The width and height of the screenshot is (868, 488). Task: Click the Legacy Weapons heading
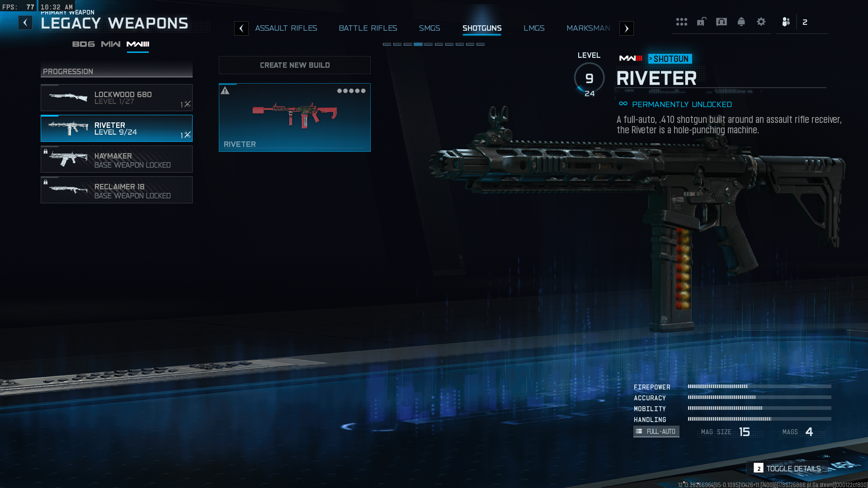click(x=114, y=23)
